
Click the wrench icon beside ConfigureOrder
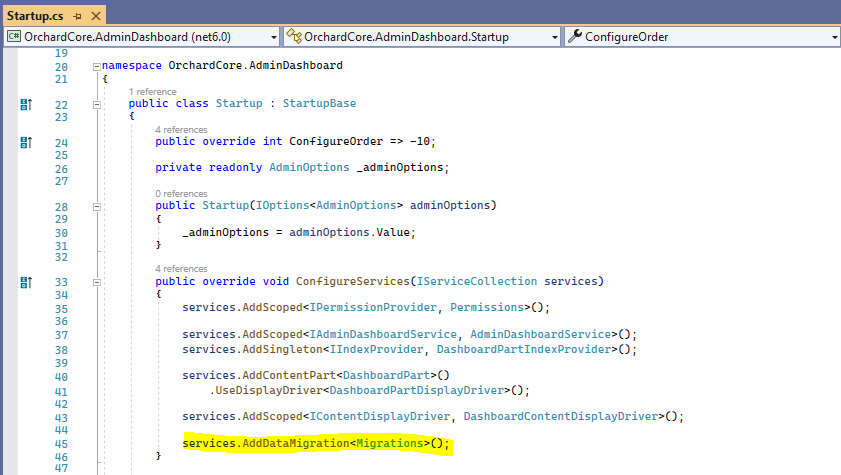coord(575,36)
